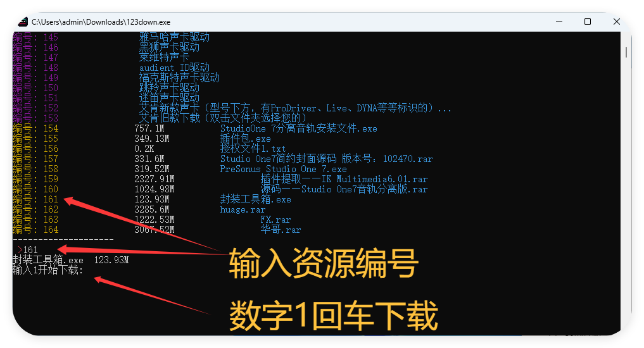644x348 pixels.
Task: Click the number label 编号: 164
Action: point(35,230)
